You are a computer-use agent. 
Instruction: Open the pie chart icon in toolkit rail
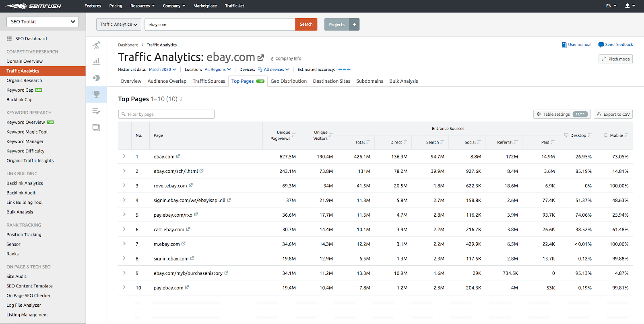(x=96, y=78)
